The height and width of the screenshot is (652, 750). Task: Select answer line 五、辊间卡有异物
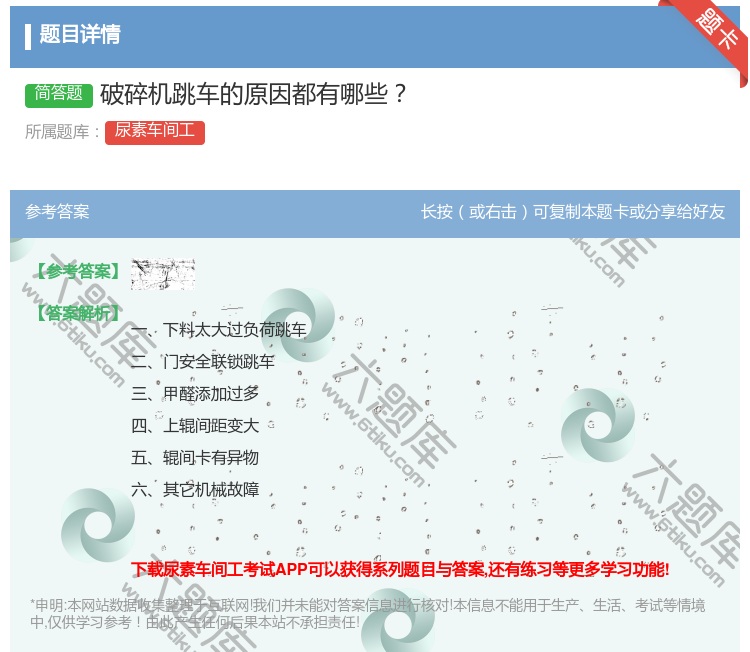coord(195,458)
